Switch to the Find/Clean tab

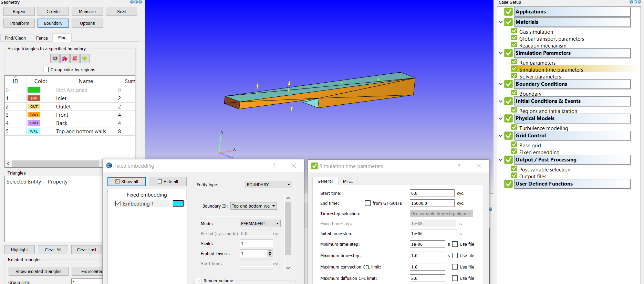tap(15, 38)
